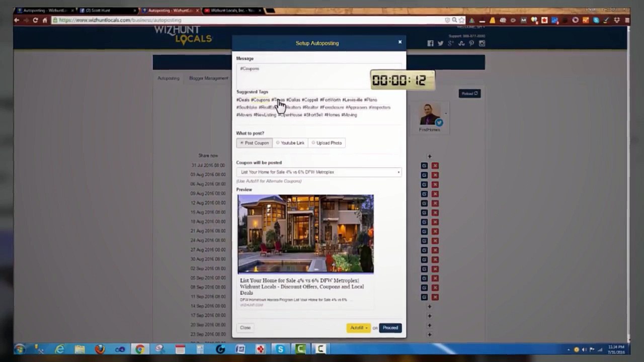Screen dimensions: 644x362
Task: Open Wizhunt's Instagram icon in header
Action: click(x=482, y=44)
